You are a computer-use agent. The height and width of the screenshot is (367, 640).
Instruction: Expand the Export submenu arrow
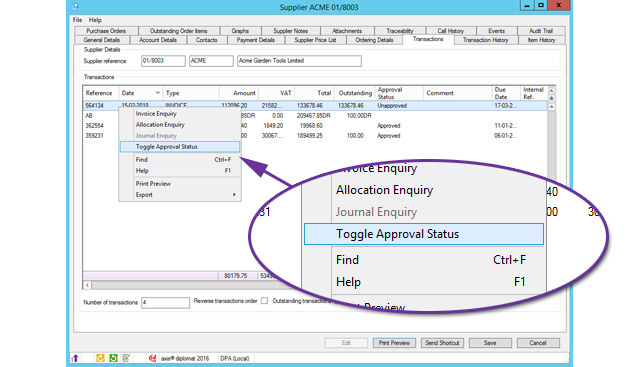click(x=234, y=195)
